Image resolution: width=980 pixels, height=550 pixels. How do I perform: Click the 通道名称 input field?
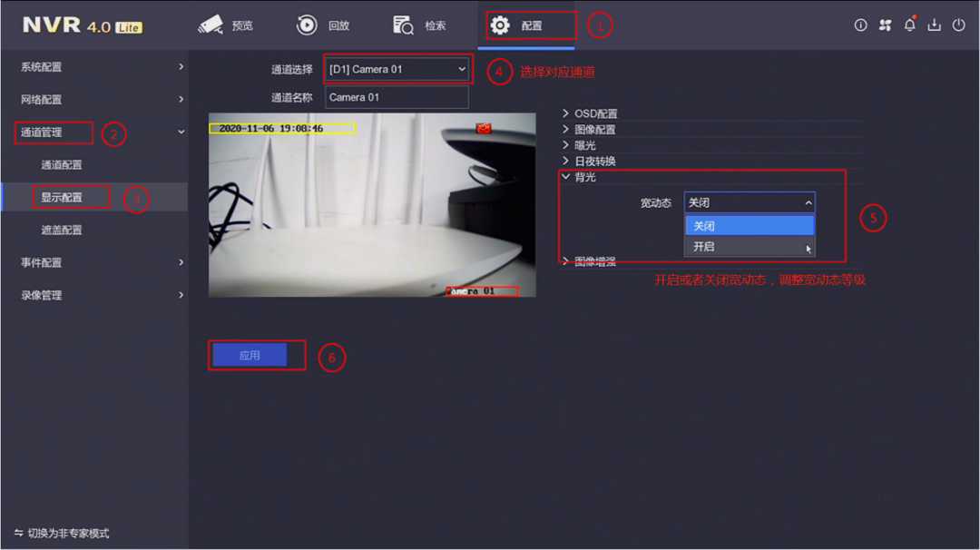click(x=397, y=97)
